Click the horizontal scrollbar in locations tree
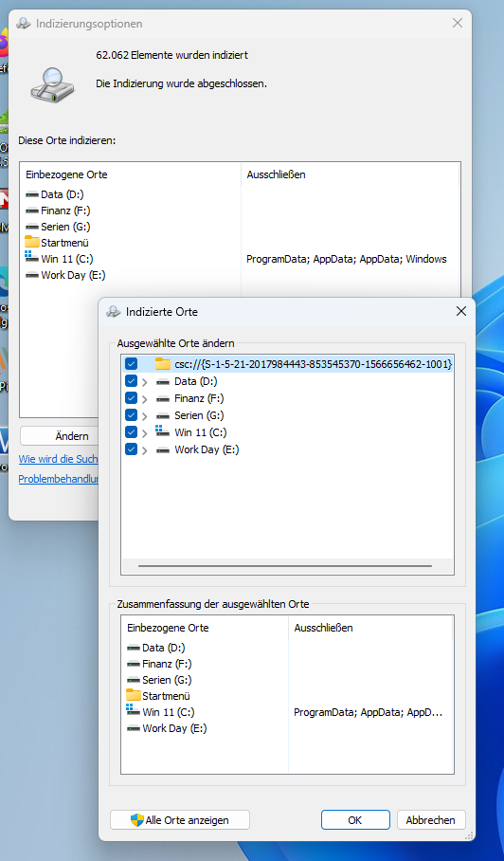 point(285,565)
